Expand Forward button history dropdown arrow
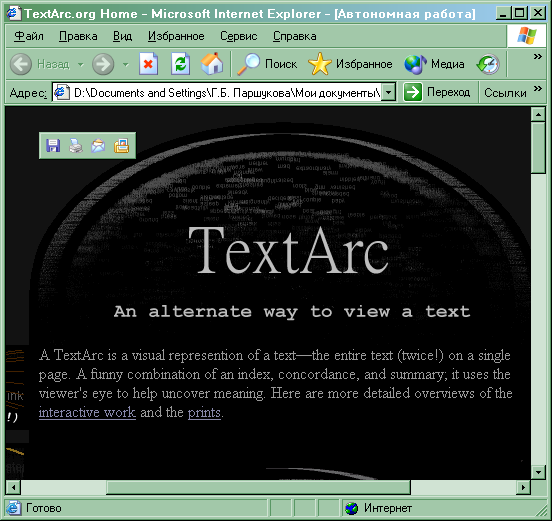Screen dimensions: 552x521 click(x=126, y=64)
